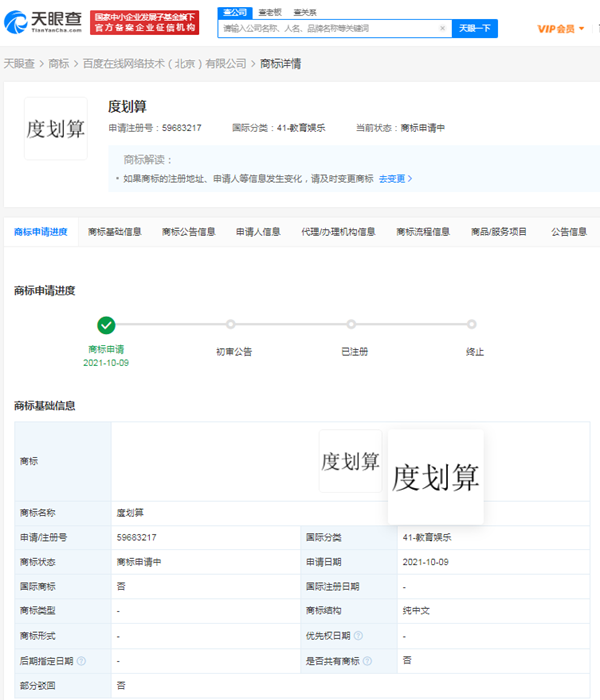Select the 查公司 search tab

(x=234, y=12)
